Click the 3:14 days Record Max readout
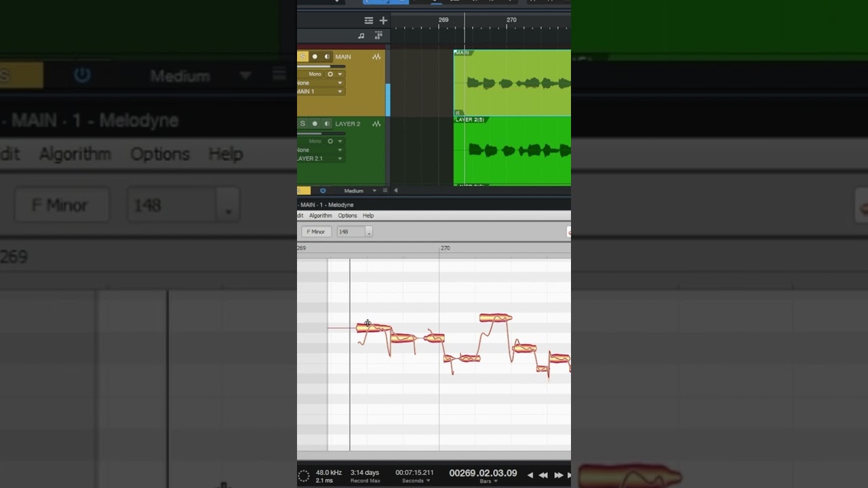Image resolution: width=868 pixels, height=488 pixels. coord(365,472)
